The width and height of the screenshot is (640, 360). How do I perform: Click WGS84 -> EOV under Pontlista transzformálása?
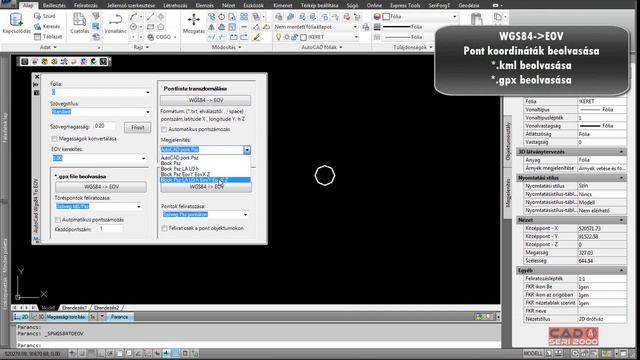pyautogui.click(x=205, y=100)
